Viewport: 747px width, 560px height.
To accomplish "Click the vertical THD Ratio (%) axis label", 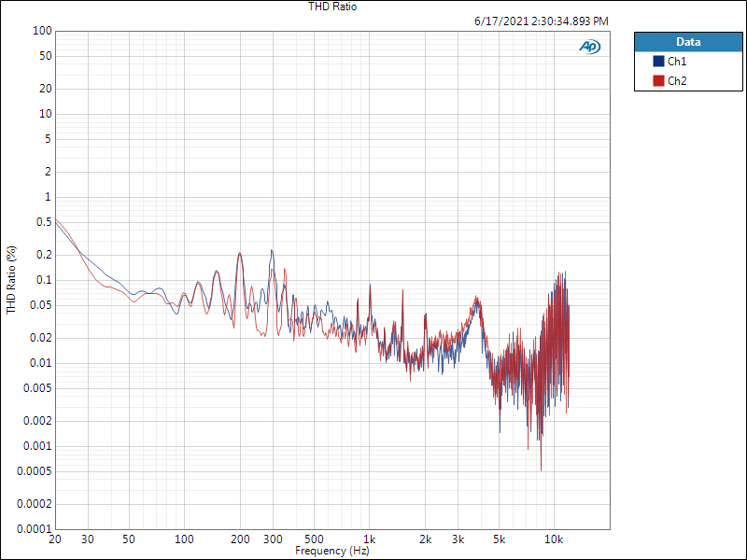I will [11, 280].
